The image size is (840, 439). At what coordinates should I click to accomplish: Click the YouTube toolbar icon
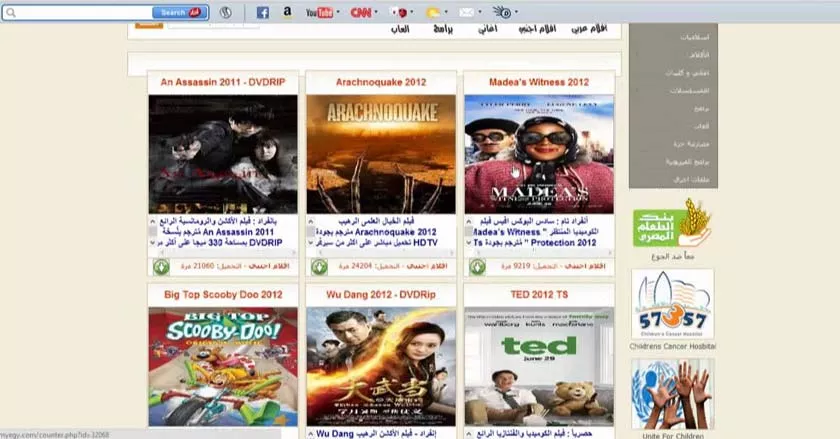tap(318, 13)
